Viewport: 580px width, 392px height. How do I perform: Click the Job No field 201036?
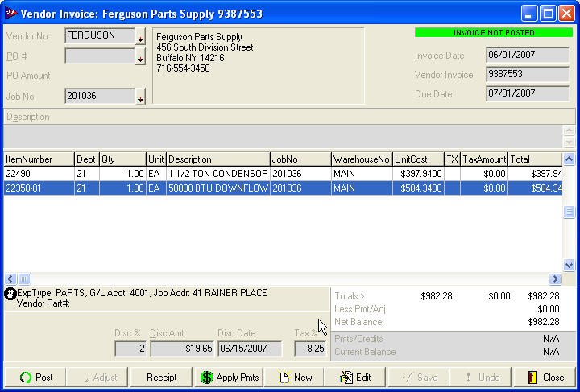click(x=100, y=96)
